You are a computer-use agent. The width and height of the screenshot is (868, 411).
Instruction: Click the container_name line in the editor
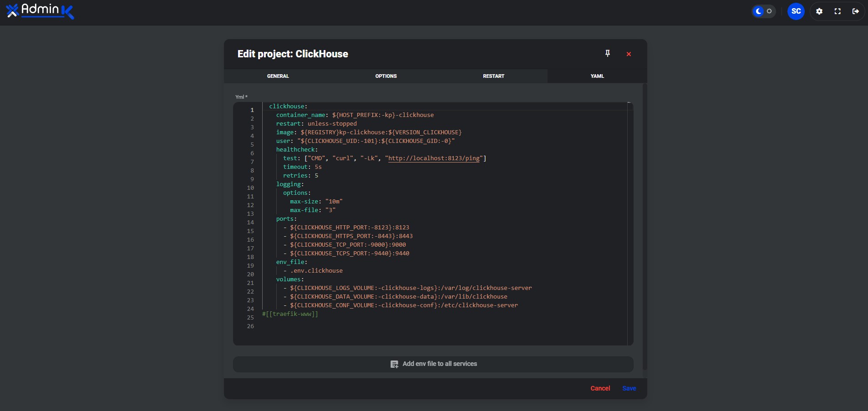[355, 115]
